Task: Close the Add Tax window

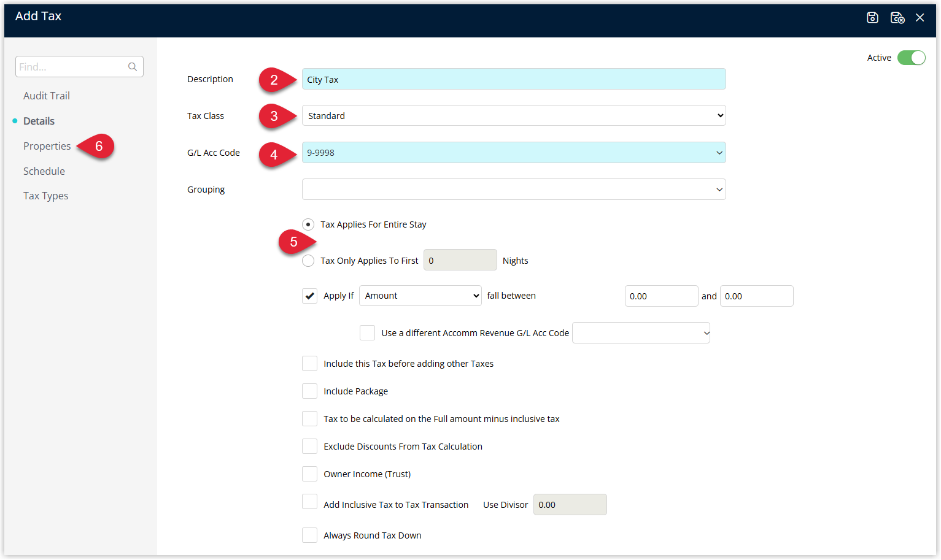Action: coord(920,18)
